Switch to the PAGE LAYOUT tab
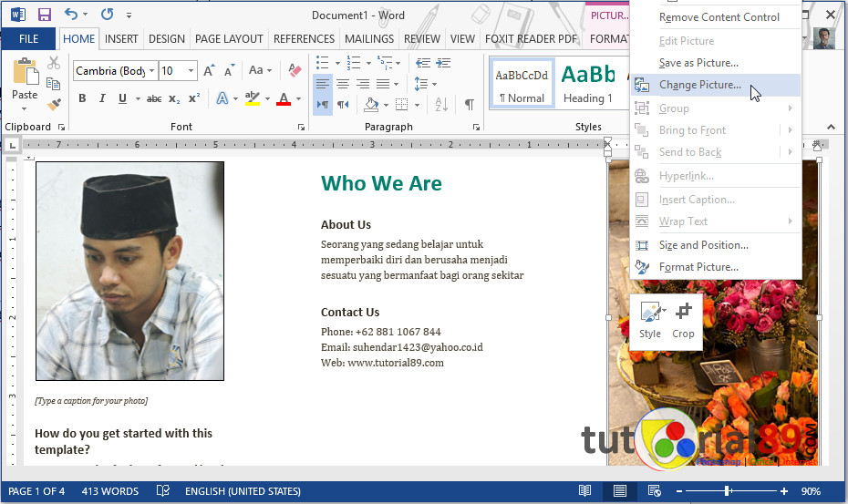 tap(229, 39)
